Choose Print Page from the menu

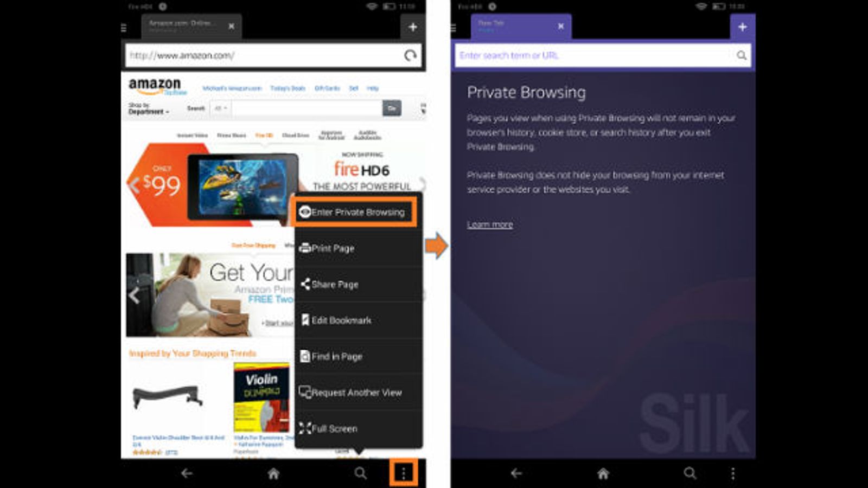[358, 248]
